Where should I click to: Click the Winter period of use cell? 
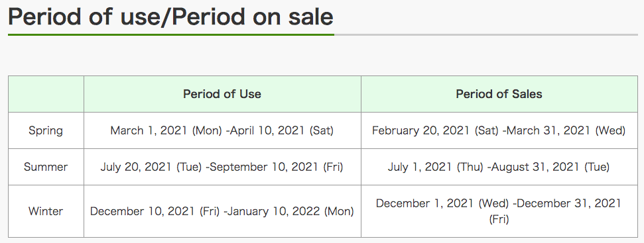point(222,211)
